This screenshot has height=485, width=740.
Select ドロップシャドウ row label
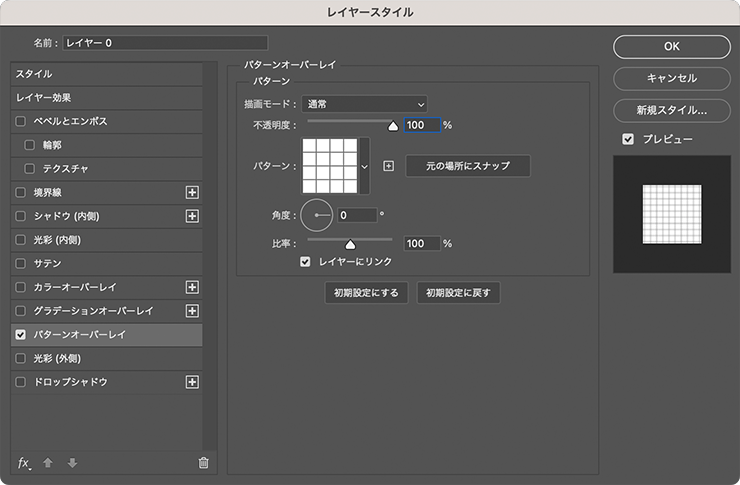coord(70,382)
